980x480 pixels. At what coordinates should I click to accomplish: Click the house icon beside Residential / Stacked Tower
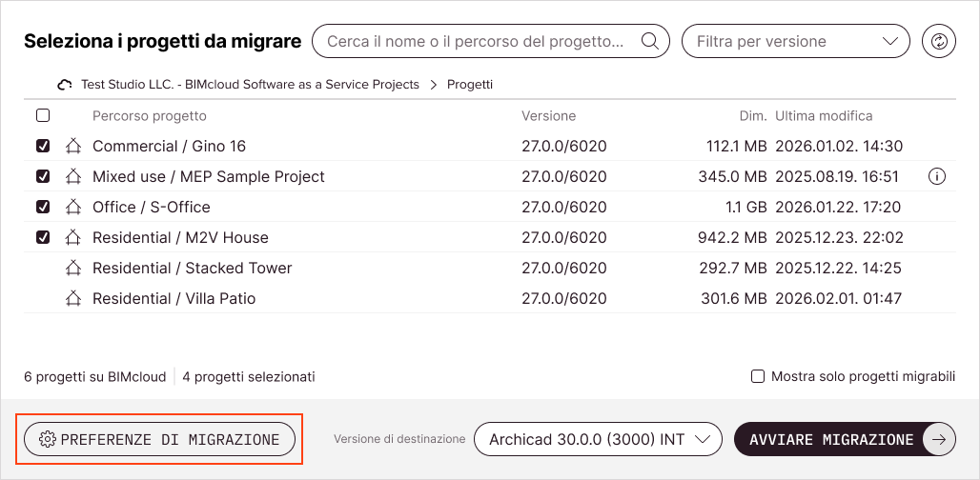(x=73, y=269)
